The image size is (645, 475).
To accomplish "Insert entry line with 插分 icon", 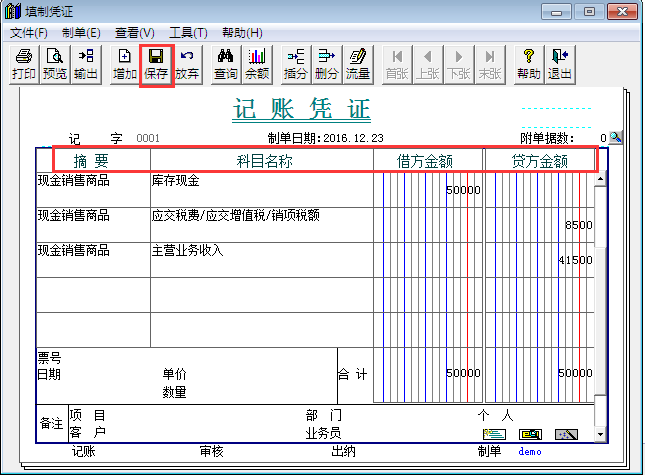I will [x=296, y=65].
